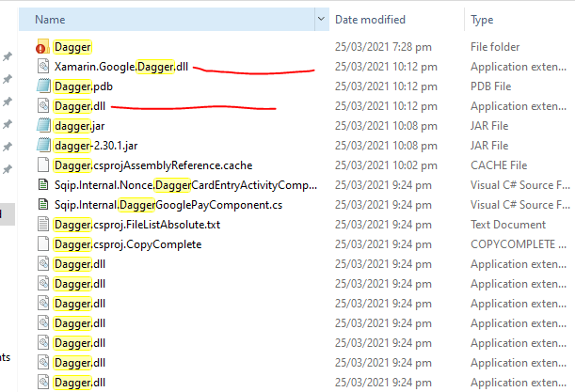Click the date modified of Dagger.pdb

point(386,86)
